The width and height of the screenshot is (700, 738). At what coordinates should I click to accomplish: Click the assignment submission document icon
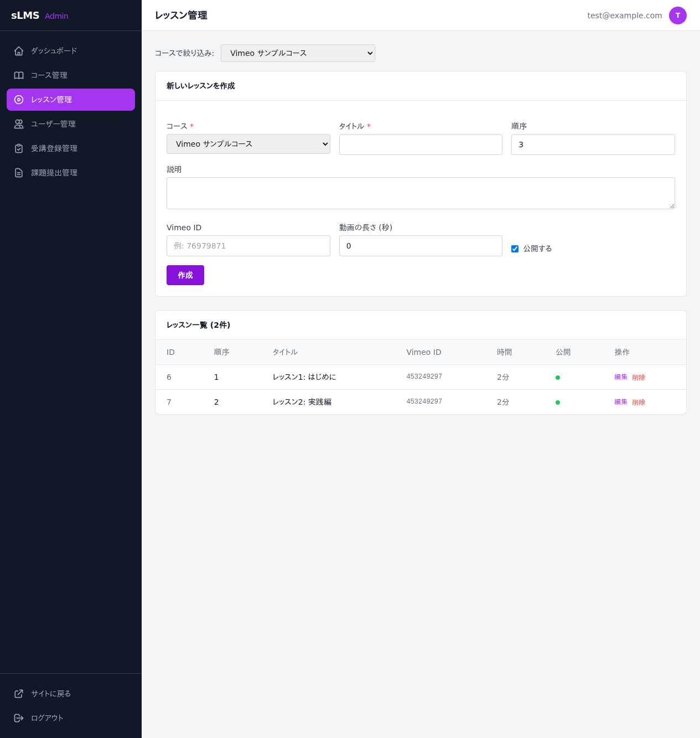pos(19,173)
